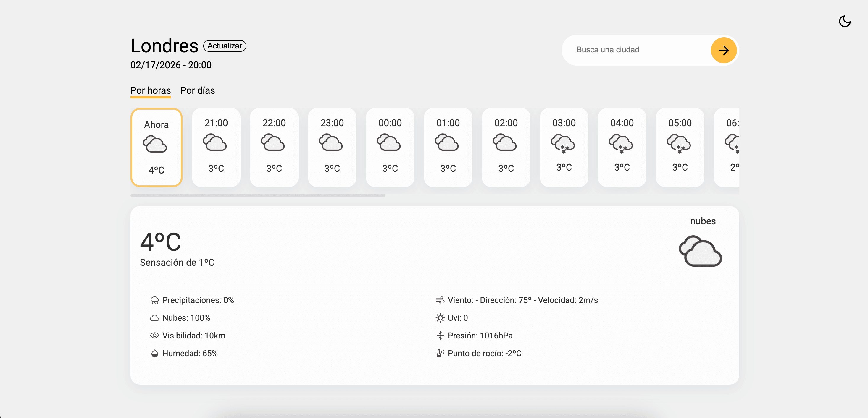Click the Busca una ciudad search field

(633, 49)
